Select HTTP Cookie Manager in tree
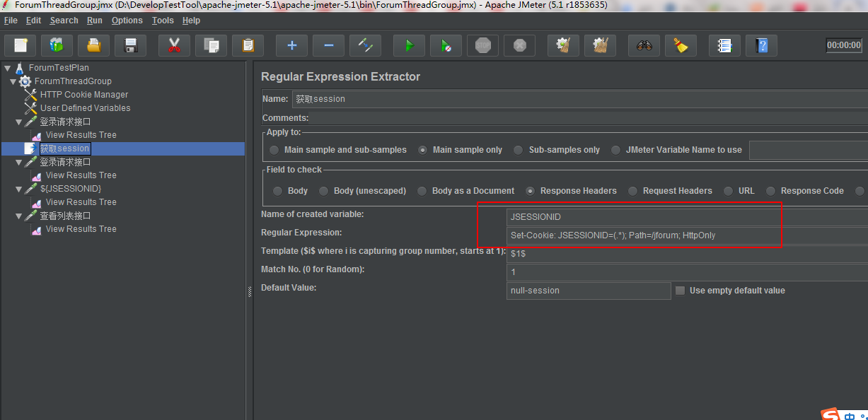868x420 pixels. 84,95
